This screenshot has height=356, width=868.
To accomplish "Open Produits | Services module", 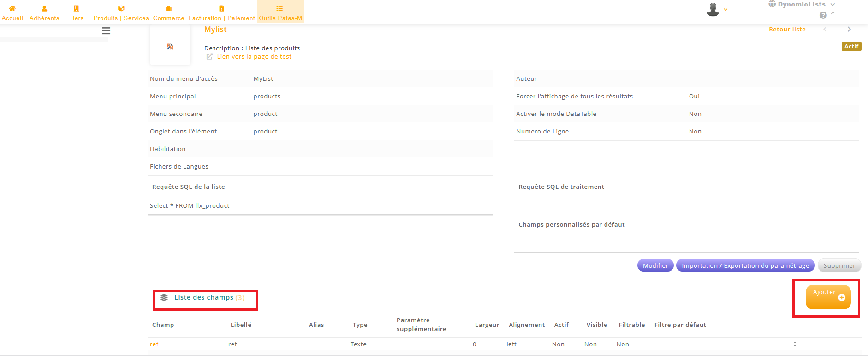I will click(121, 12).
